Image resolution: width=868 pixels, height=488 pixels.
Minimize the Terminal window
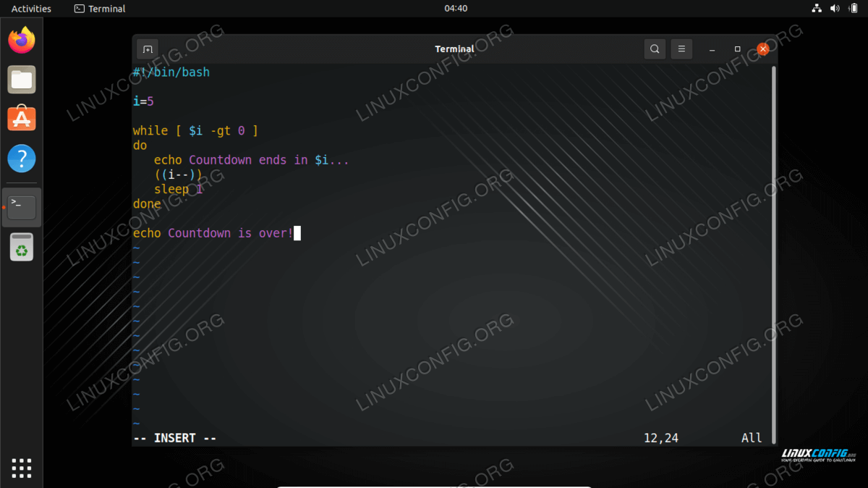pos(712,49)
